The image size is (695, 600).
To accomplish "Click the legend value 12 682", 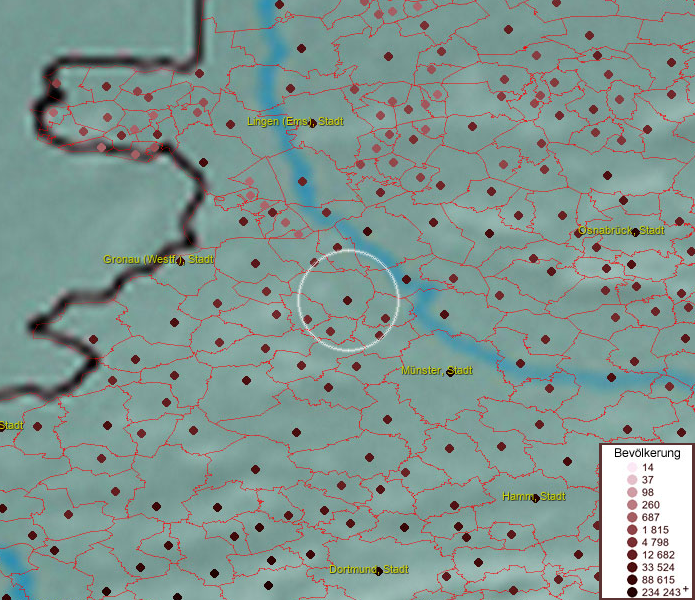I will coord(658,555).
